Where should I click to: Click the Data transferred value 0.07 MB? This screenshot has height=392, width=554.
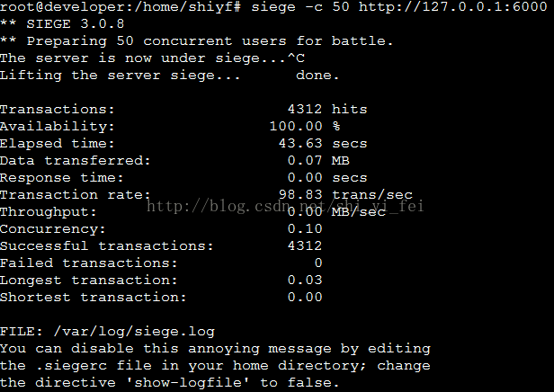click(318, 160)
